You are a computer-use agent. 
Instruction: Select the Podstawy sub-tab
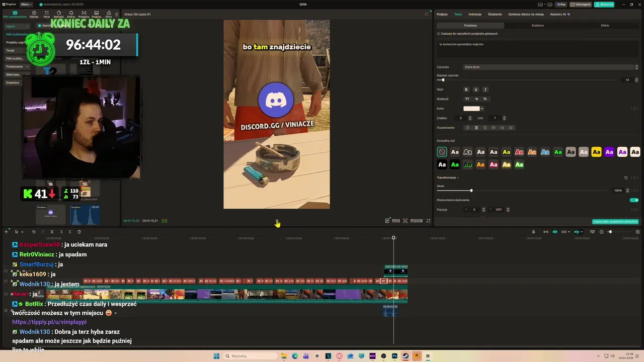point(470,25)
